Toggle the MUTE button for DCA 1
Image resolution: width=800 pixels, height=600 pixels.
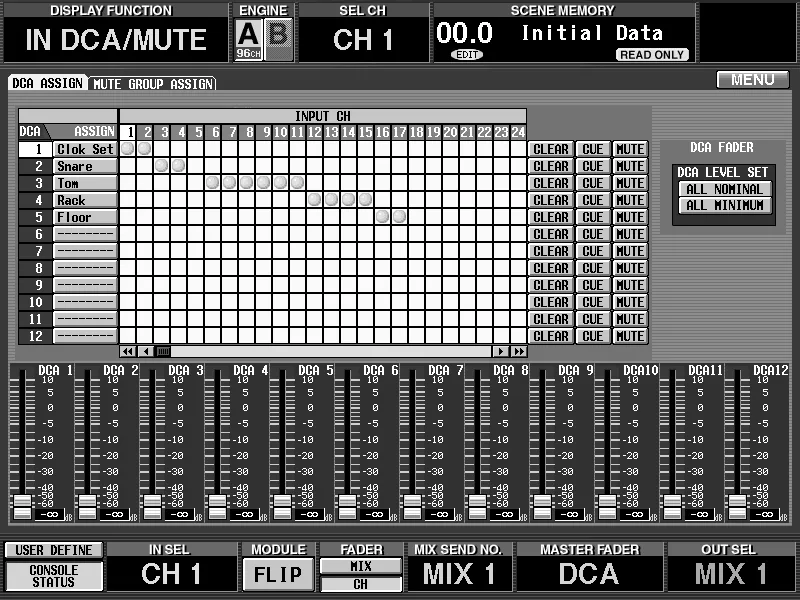point(630,149)
